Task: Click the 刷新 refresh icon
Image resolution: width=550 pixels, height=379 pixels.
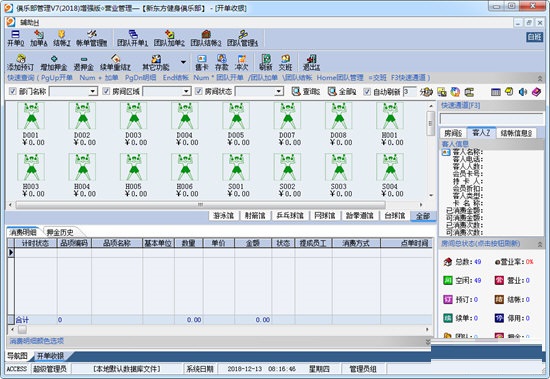Action: (x=266, y=63)
